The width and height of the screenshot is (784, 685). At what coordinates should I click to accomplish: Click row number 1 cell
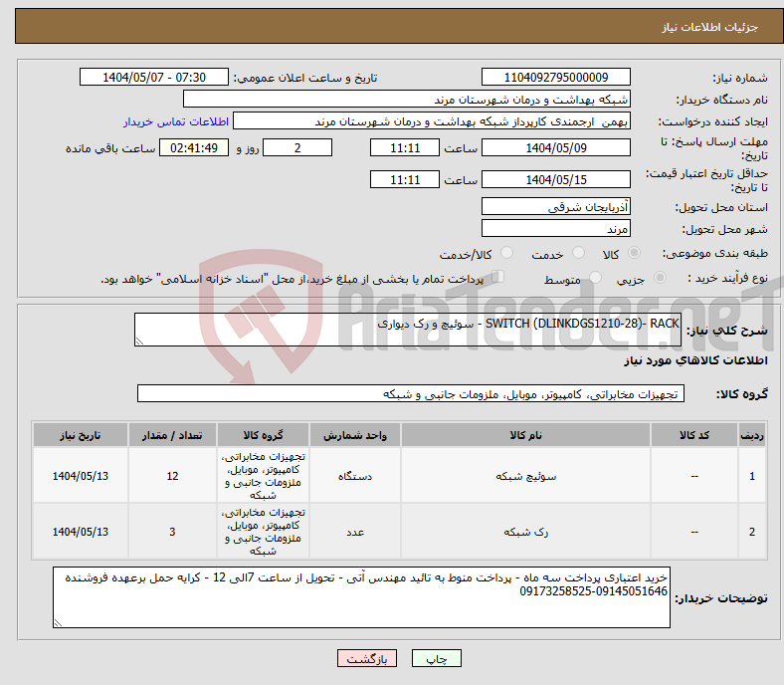(x=751, y=476)
